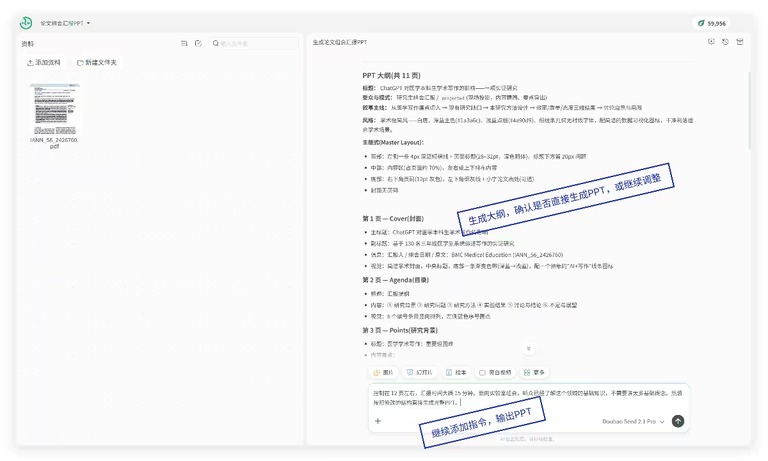Open the 59,956 credits balance badge
Image resolution: width=768 pixels, height=461 pixels.
tap(712, 23)
